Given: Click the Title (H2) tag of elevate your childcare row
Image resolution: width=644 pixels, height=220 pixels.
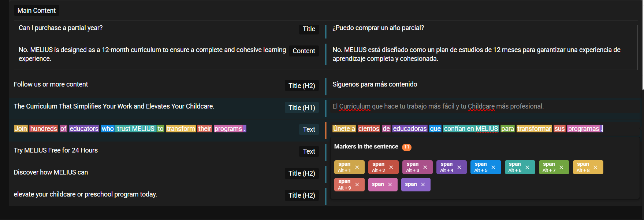Looking at the screenshot, I should point(302,195).
